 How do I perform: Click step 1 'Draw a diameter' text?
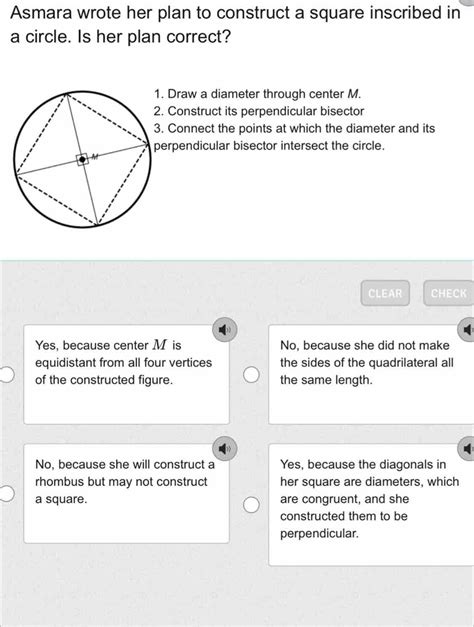coord(258,94)
